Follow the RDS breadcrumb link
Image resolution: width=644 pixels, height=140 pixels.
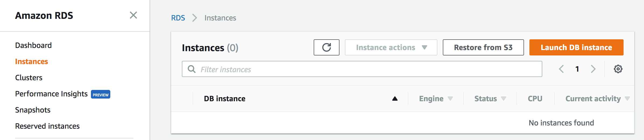(x=178, y=18)
